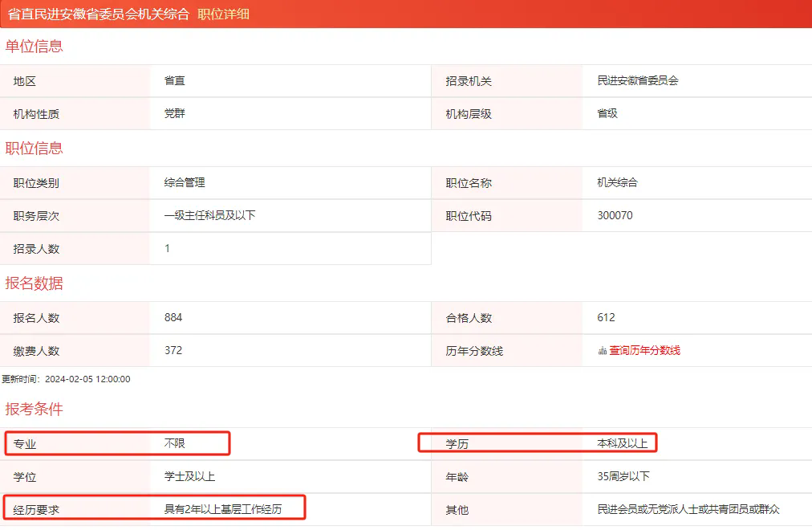Click the 职位信息 section heading

[35, 149]
